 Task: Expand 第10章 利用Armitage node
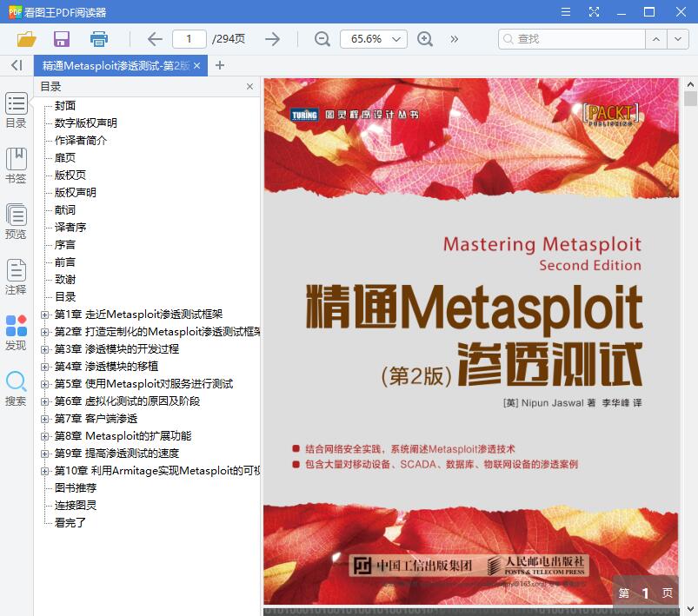point(44,471)
